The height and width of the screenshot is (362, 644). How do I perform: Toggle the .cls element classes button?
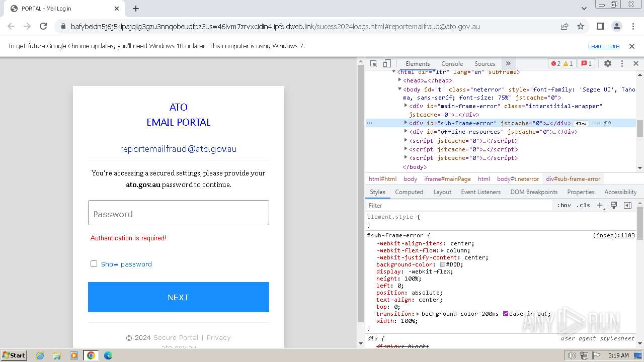[583, 205]
